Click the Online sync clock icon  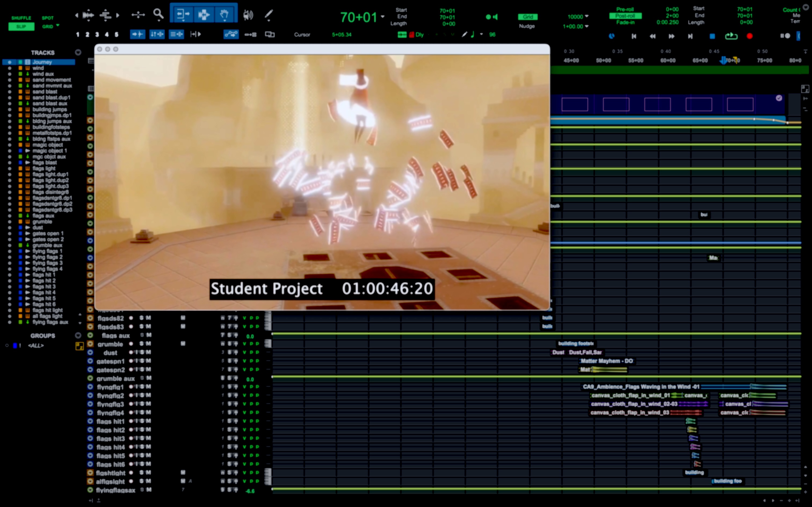(x=612, y=36)
